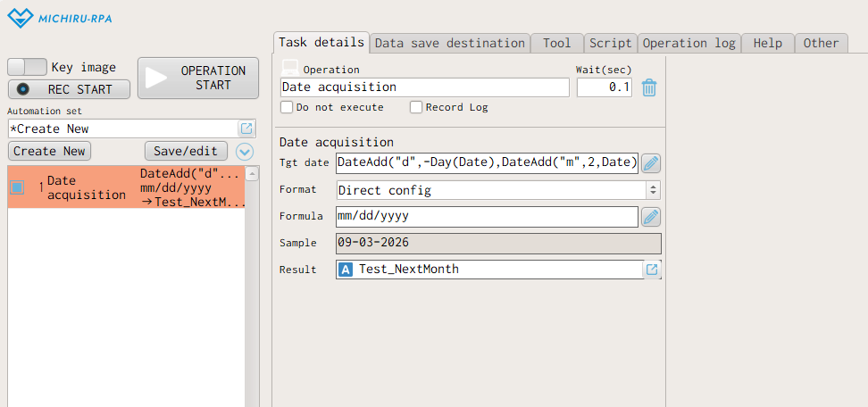Screen dimensions: 868x407
Task: Open Result variable picker icon
Action: click(x=652, y=270)
